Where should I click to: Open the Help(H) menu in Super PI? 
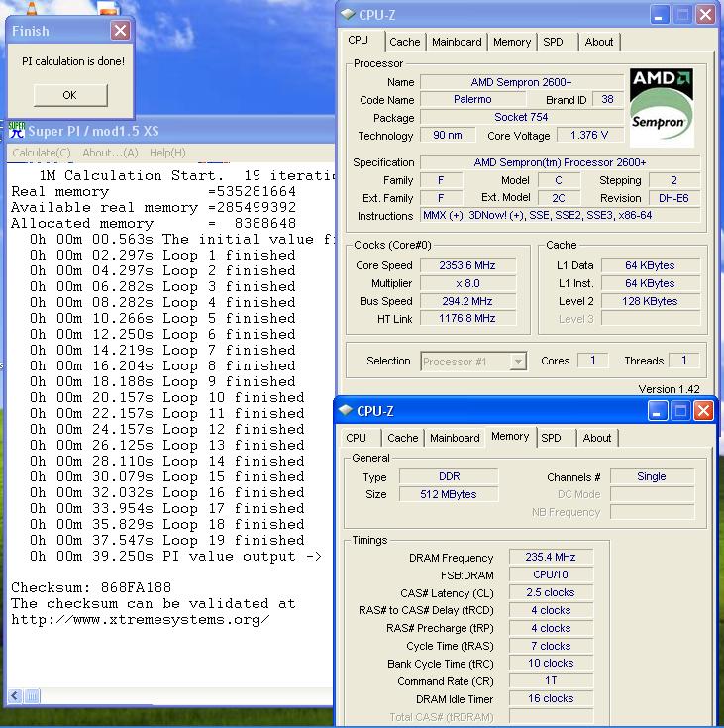167,153
